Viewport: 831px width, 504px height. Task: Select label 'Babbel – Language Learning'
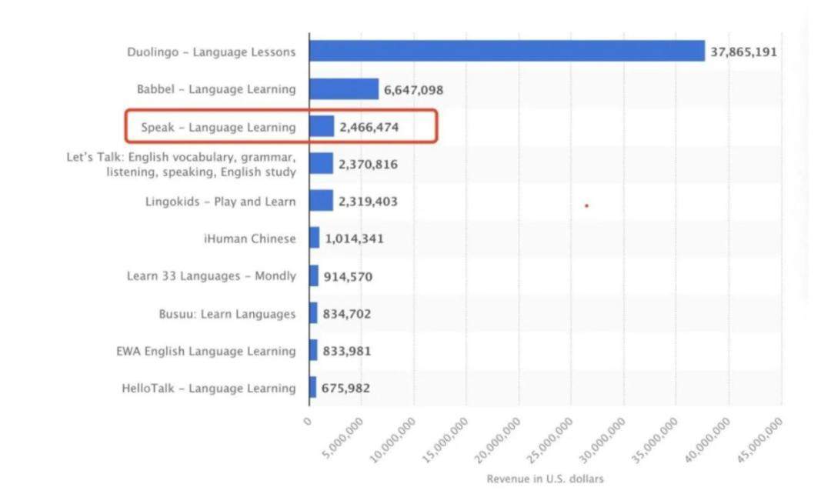[x=216, y=89]
